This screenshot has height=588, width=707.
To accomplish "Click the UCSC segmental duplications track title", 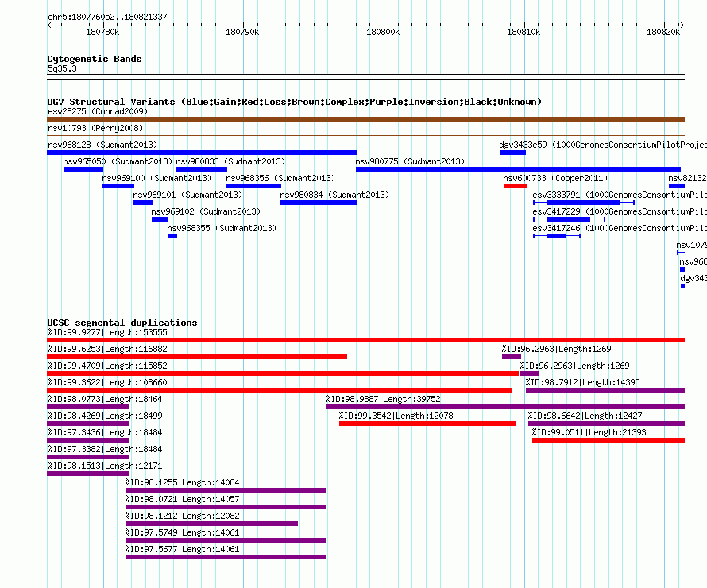I will pos(122,323).
